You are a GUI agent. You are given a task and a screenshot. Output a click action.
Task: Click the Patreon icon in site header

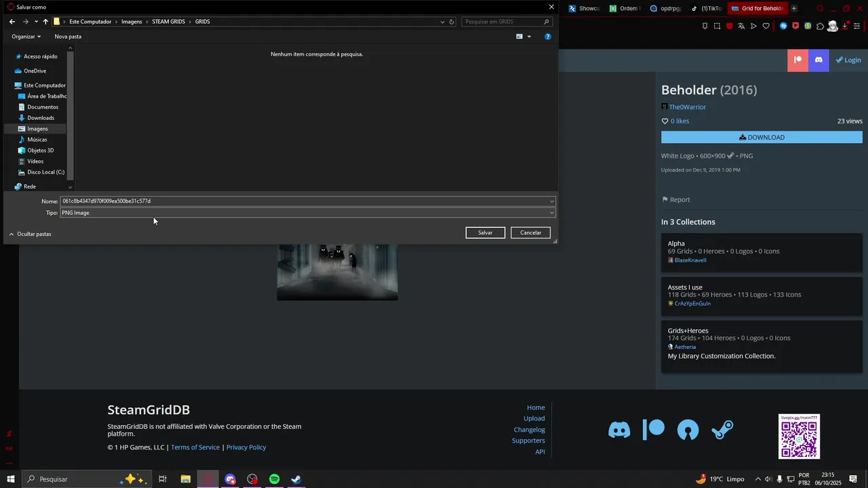coord(797,60)
